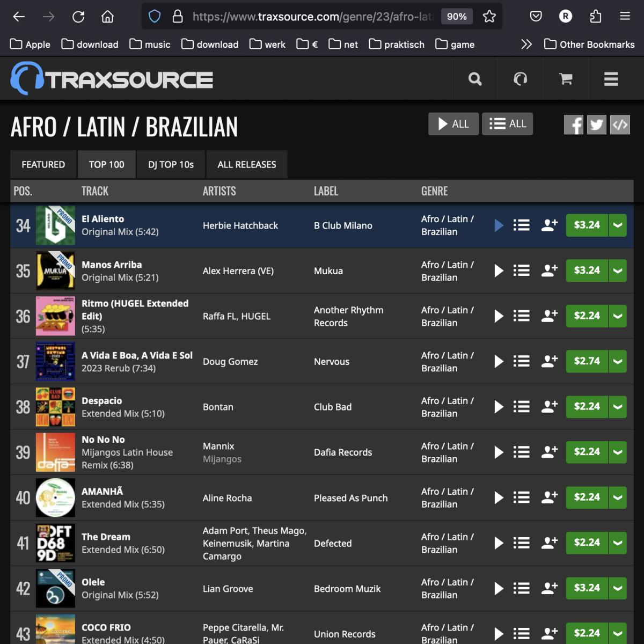Open the Traxsource search icon

click(475, 79)
